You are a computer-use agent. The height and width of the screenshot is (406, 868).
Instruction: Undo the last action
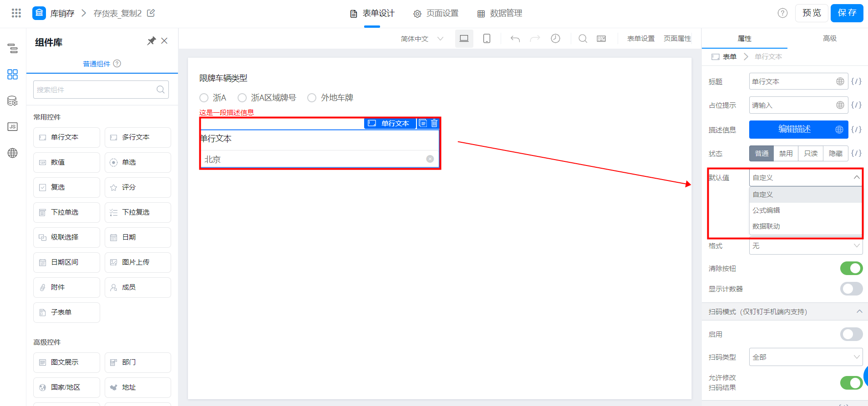coord(515,39)
